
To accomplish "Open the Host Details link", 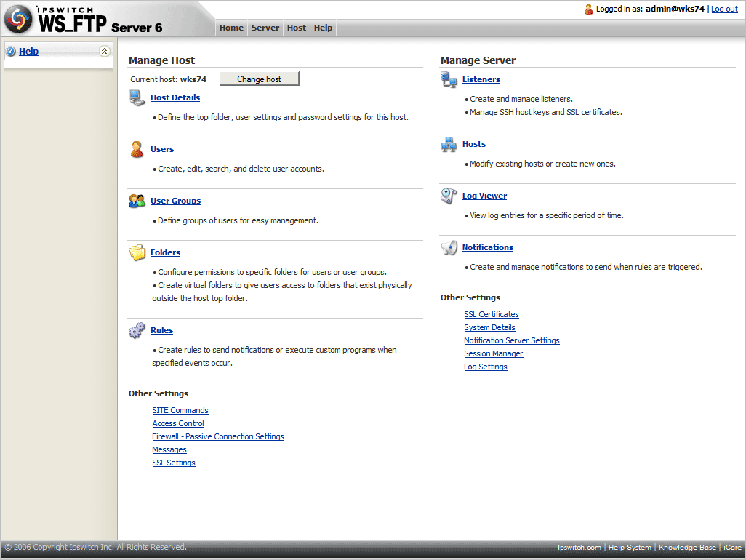I will click(175, 97).
